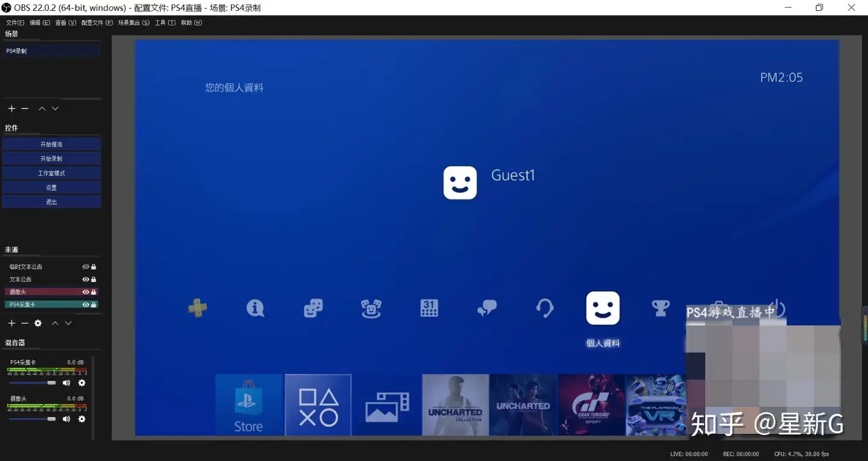
Task: Select 文本公告 source row
Action: coord(51,279)
